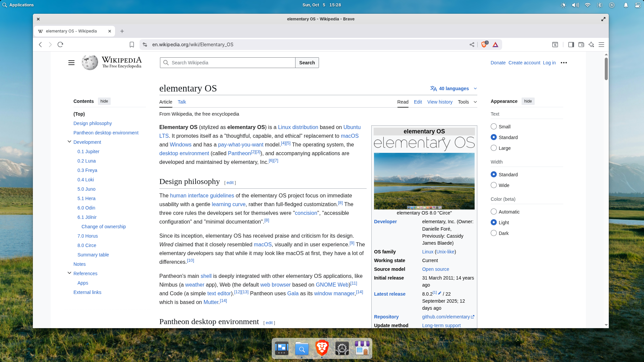Toggle the browser sidebar panel icon
Image resolution: width=644 pixels, height=362 pixels.
[x=571, y=45]
